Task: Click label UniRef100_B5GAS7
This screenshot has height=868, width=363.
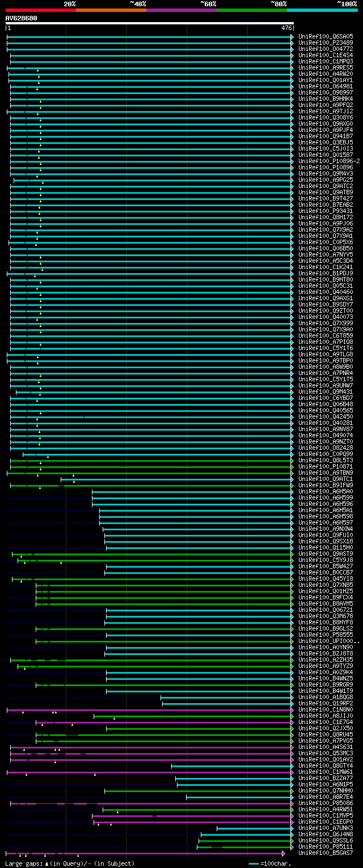Action: (x=326, y=853)
